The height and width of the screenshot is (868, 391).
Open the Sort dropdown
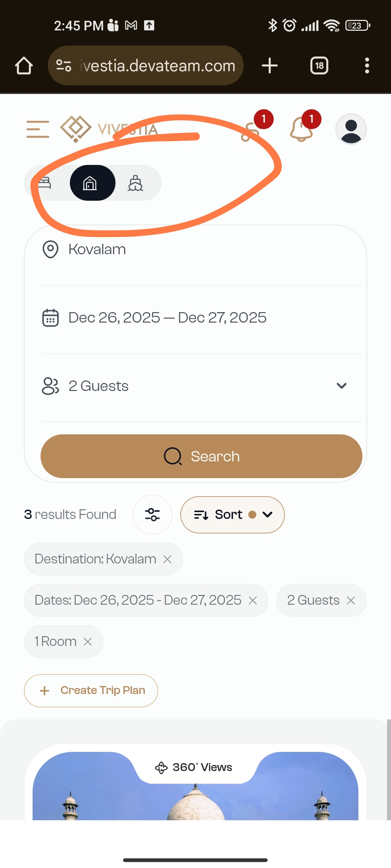[x=232, y=515]
